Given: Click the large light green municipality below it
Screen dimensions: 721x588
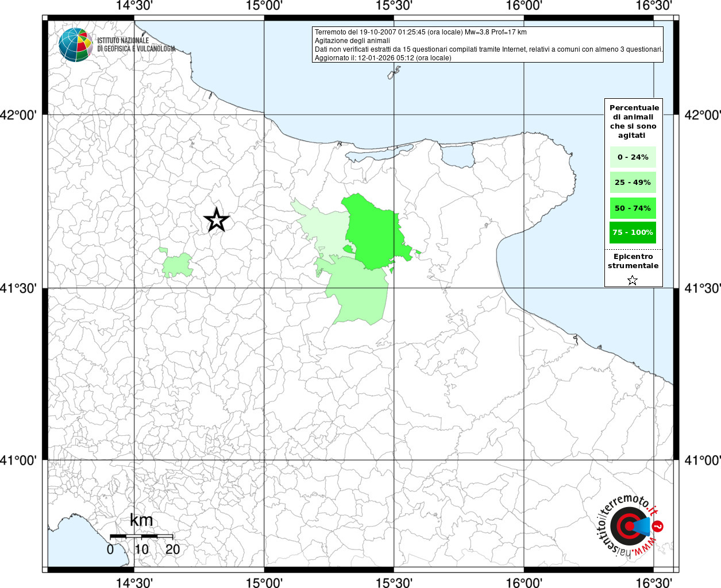Looking at the screenshot, I should click(x=359, y=291).
